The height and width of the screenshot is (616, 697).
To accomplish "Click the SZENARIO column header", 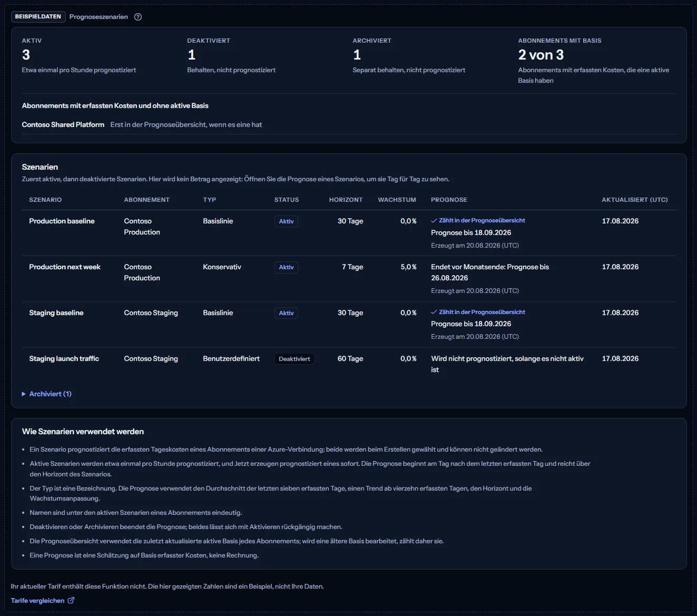I will click(x=45, y=200).
